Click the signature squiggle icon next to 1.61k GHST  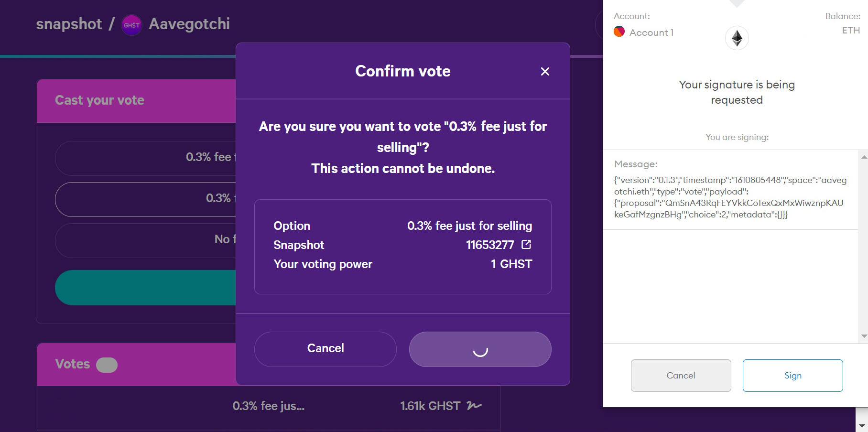pos(475,406)
